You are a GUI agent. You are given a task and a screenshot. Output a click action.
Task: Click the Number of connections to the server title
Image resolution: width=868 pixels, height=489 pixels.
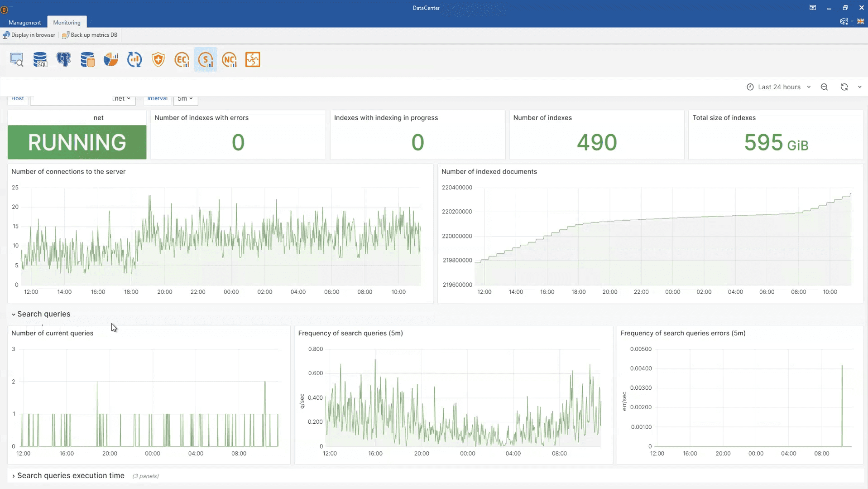click(68, 172)
